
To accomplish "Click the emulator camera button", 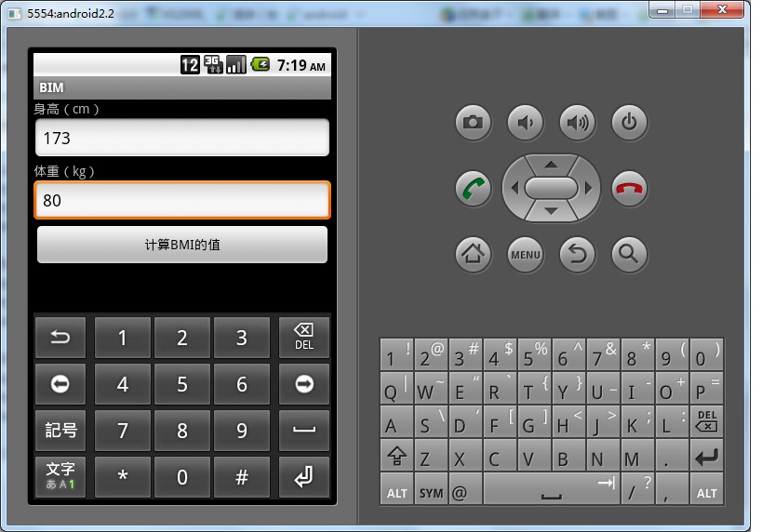I will (473, 122).
